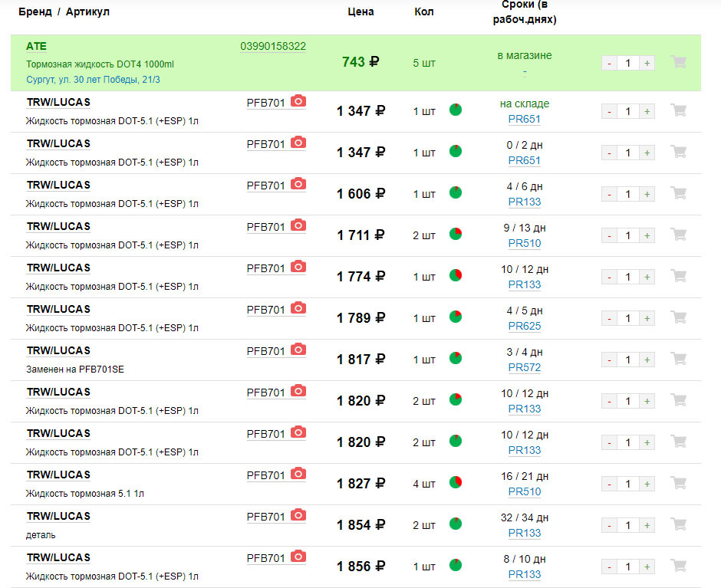721x588 pixels.
Task: Click delivery probability pie in 1 711 ₽ row
Action: pyautogui.click(x=455, y=234)
